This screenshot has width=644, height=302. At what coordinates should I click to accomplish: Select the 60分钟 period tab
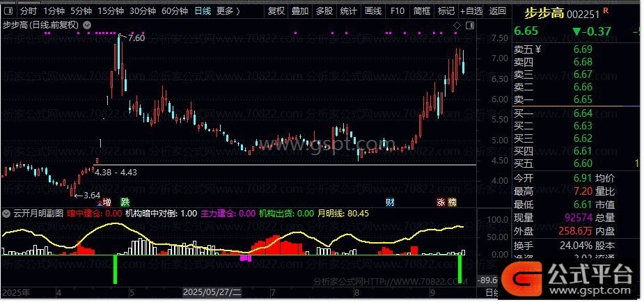(x=174, y=11)
